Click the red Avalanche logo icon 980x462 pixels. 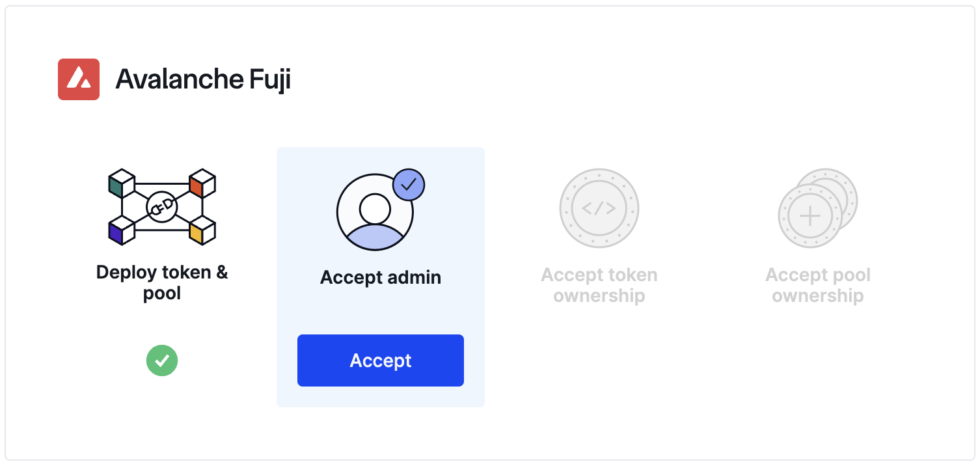(79, 79)
